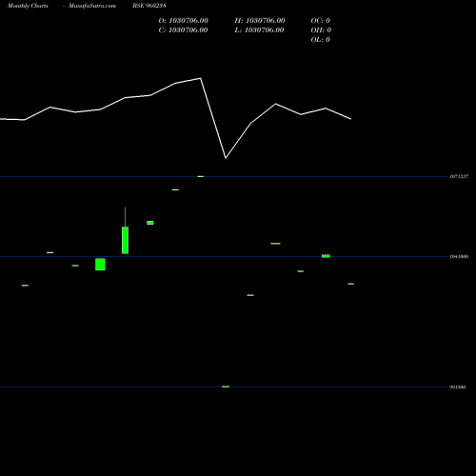Click the MunafaSutra.com label

92,6
